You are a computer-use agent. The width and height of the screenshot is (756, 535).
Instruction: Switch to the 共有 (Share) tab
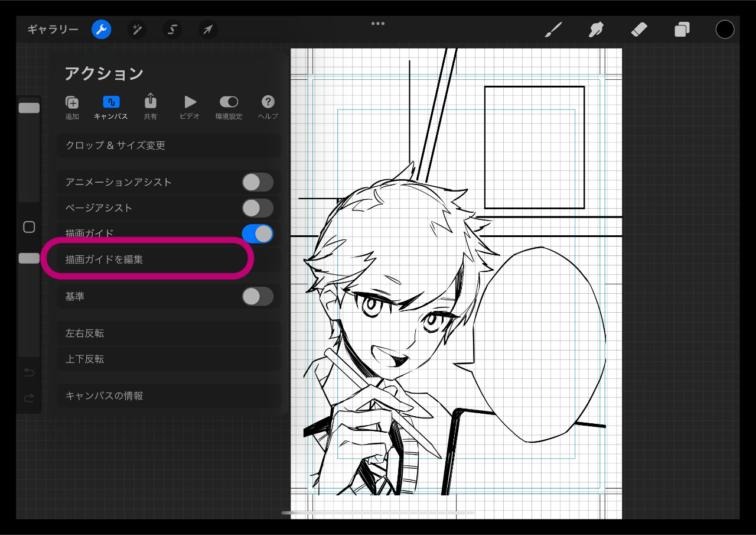click(151, 107)
